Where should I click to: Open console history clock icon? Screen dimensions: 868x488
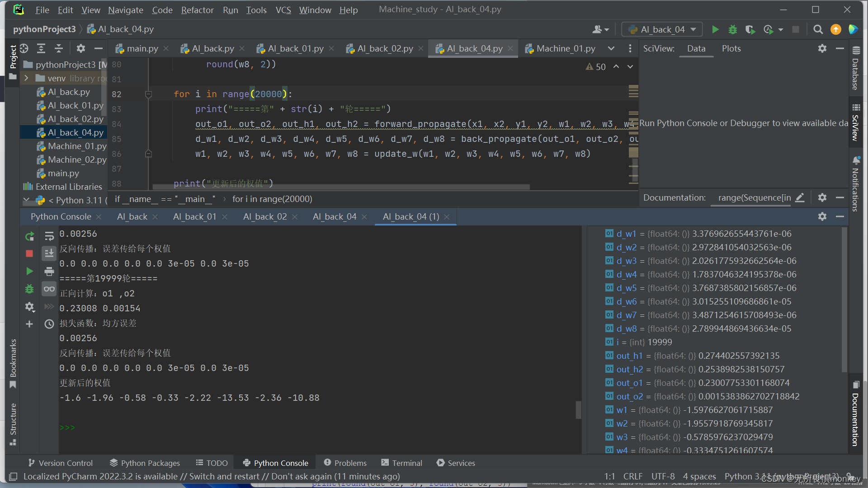coord(49,324)
